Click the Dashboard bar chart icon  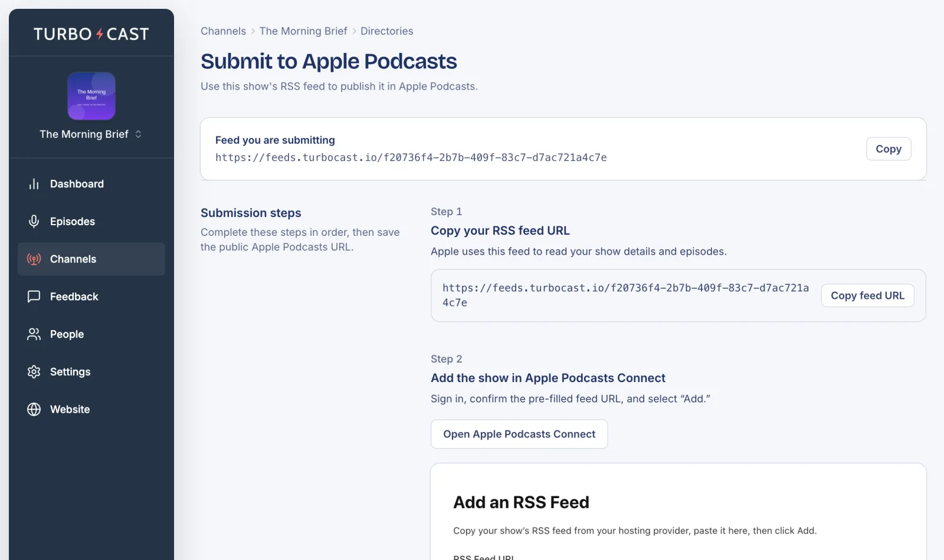coord(34,184)
